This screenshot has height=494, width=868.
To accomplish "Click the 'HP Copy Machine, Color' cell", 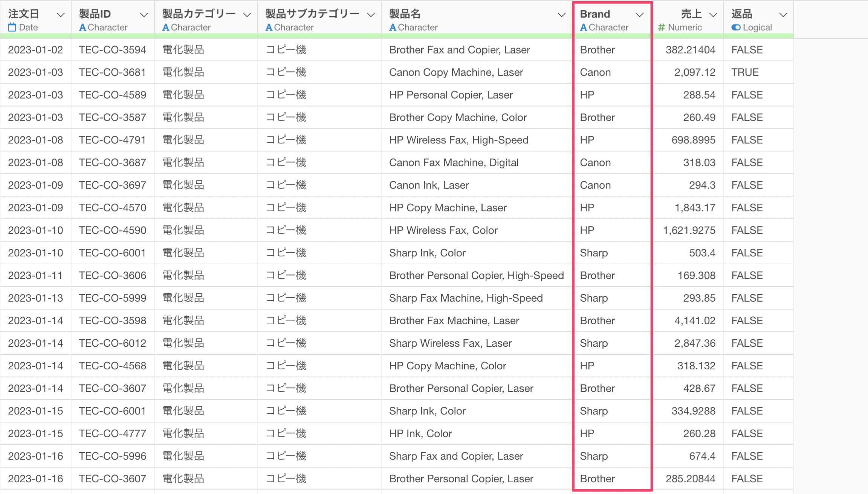I will [477, 366].
